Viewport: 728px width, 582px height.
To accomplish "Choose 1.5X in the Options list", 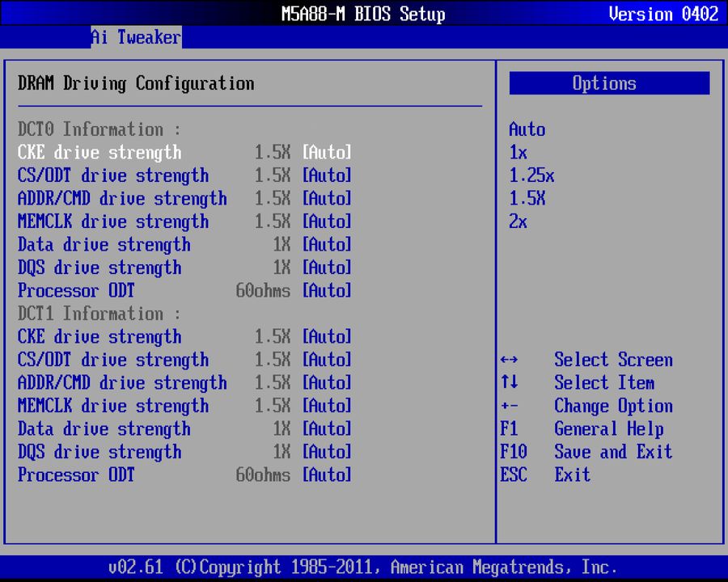I will coord(527,199).
